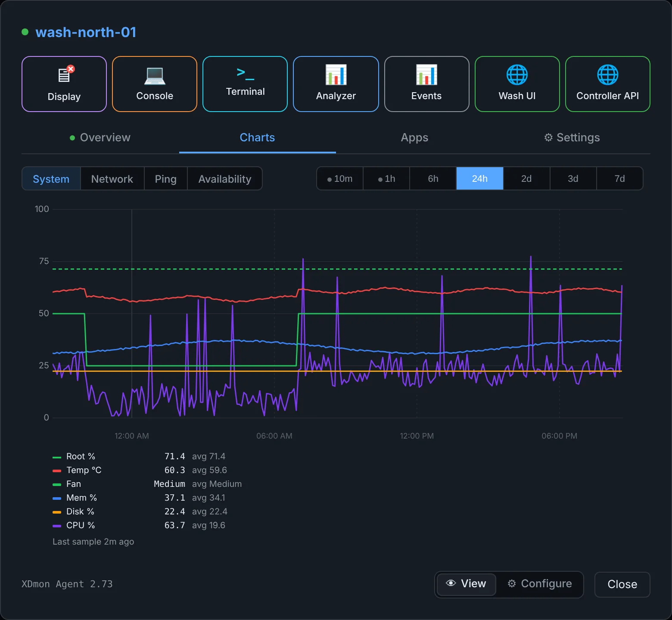Switch to the Apps tab
Image resolution: width=672 pixels, height=620 pixels.
pos(414,137)
